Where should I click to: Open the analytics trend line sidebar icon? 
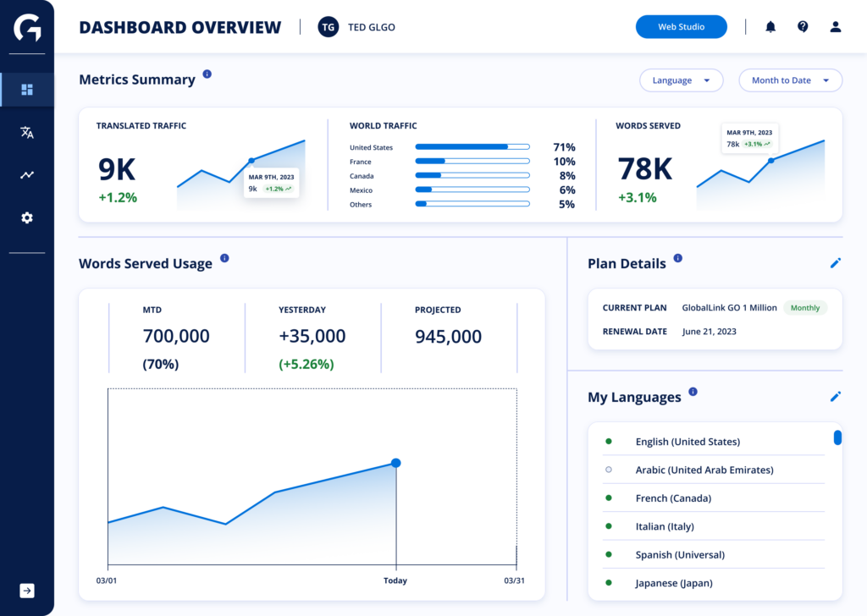point(27,175)
